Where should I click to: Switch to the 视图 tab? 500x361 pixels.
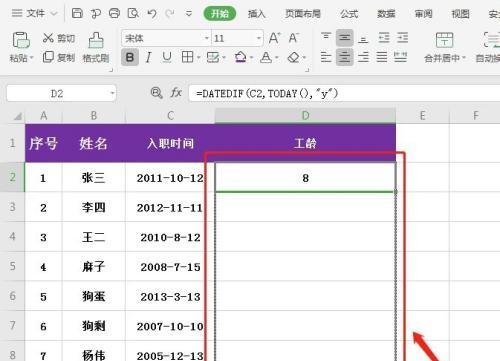pos(460,14)
